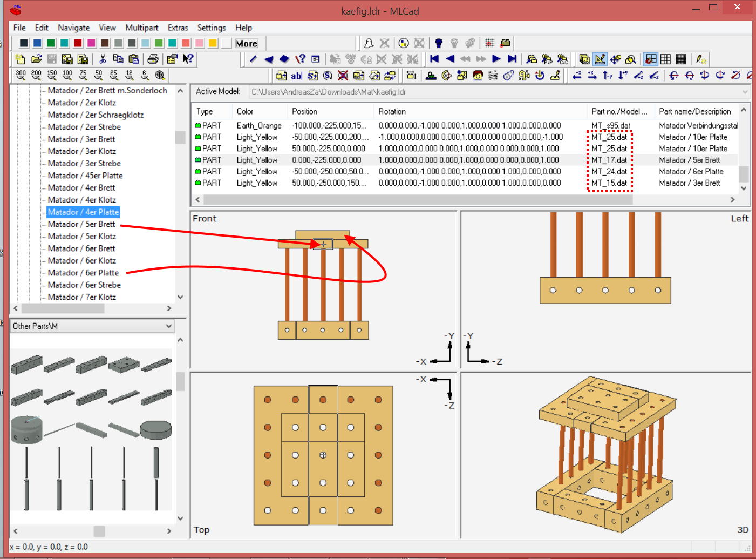
Task: Print the model with the printer icon
Action: click(x=153, y=59)
